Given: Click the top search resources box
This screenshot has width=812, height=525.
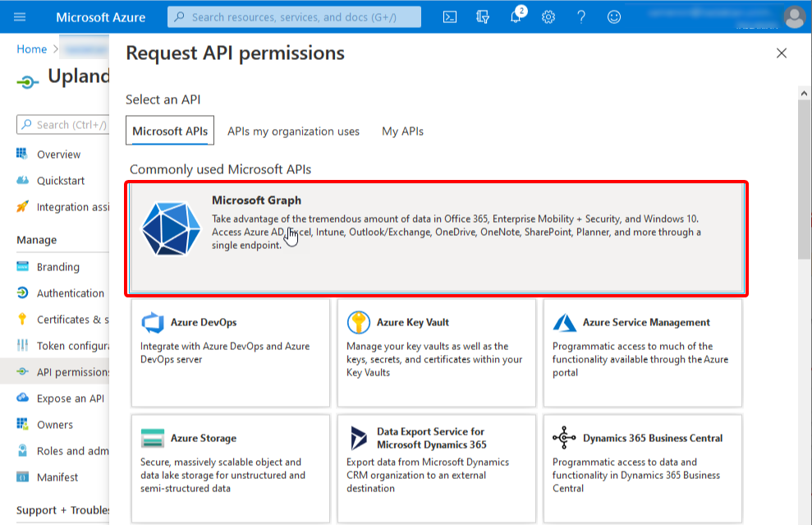Looking at the screenshot, I should (x=294, y=16).
